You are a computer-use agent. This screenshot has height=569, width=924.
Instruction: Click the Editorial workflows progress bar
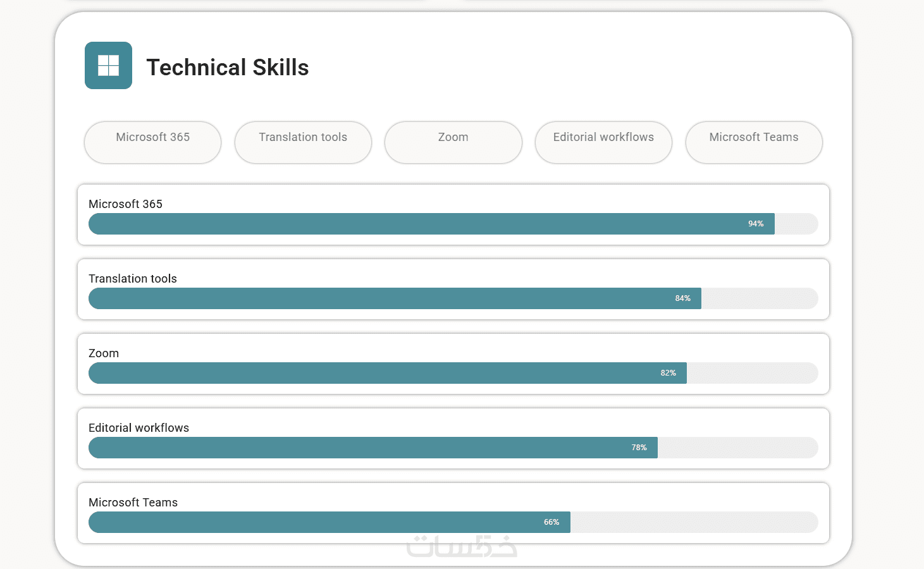[453, 448]
